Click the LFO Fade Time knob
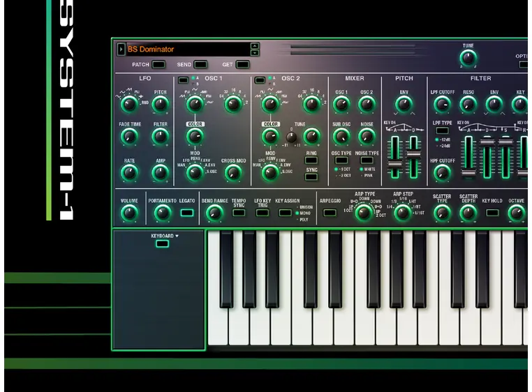This screenshot has height=392, width=532. (x=129, y=137)
